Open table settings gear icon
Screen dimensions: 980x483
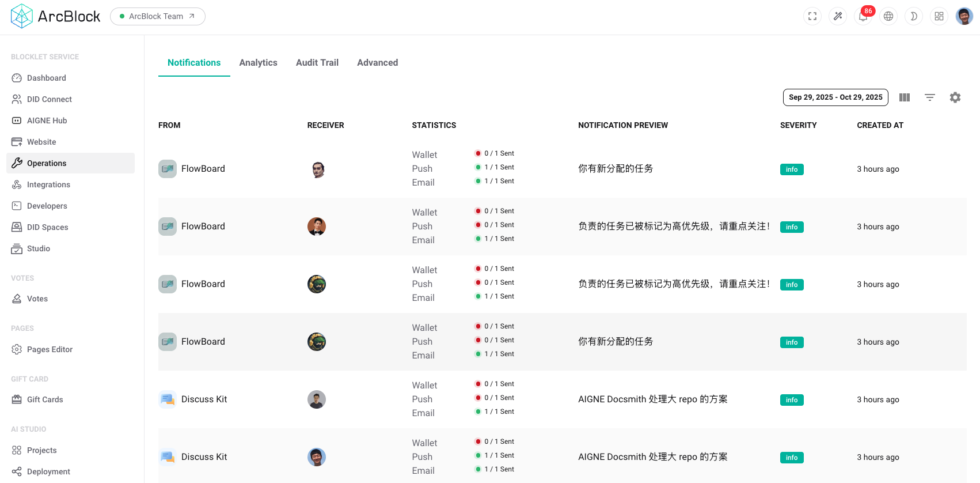955,97
